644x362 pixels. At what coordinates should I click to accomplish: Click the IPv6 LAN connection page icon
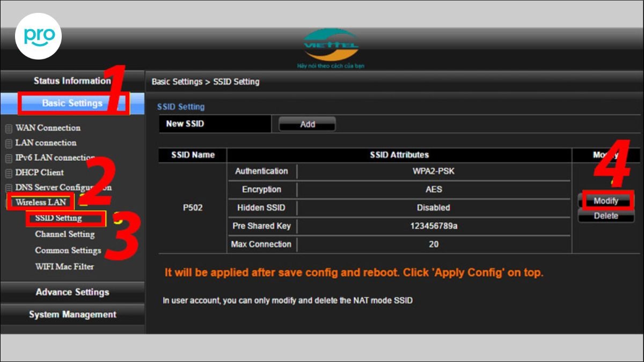click(9, 159)
